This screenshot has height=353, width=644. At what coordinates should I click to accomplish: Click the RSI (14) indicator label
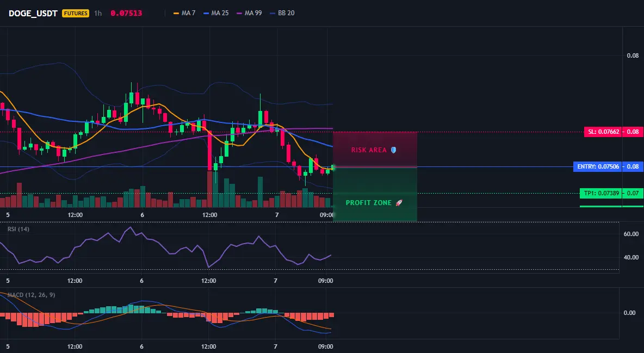pyautogui.click(x=18, y=229)
